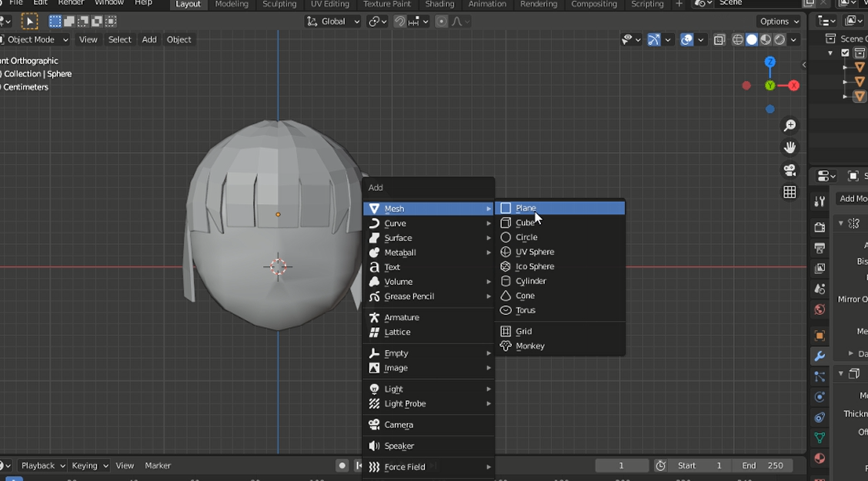Click the red X axis gizmo handle
This screenshot has width=868, height=481.
point(793,85)
